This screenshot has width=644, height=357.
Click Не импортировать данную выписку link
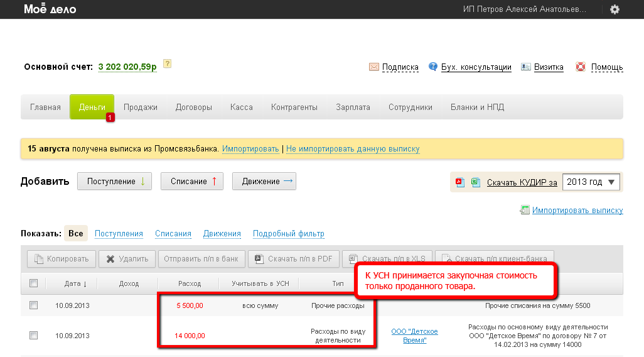click(x=353, y=148)
